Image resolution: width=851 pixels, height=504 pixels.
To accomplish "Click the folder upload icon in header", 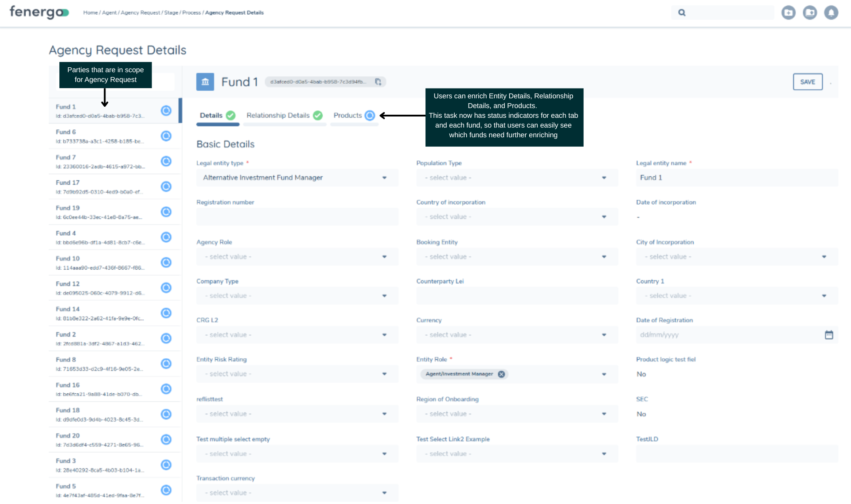I will (810, 12).
